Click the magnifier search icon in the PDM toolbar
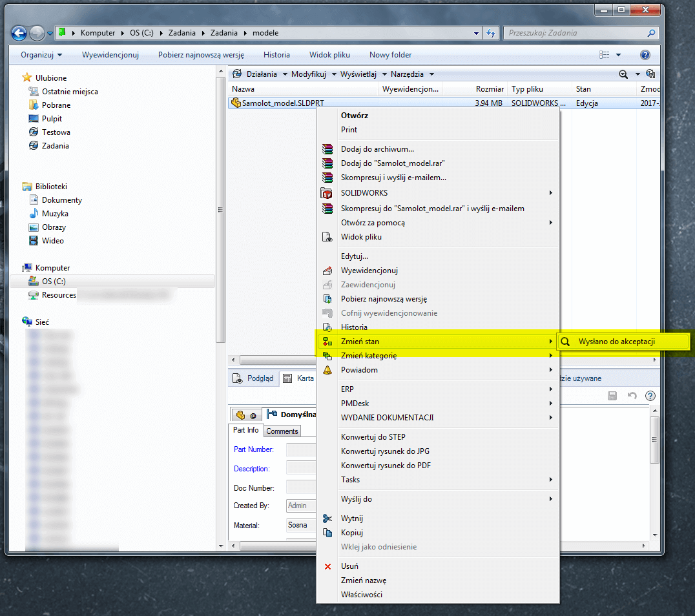The image size is (695, 616). (x=623, y=74)
